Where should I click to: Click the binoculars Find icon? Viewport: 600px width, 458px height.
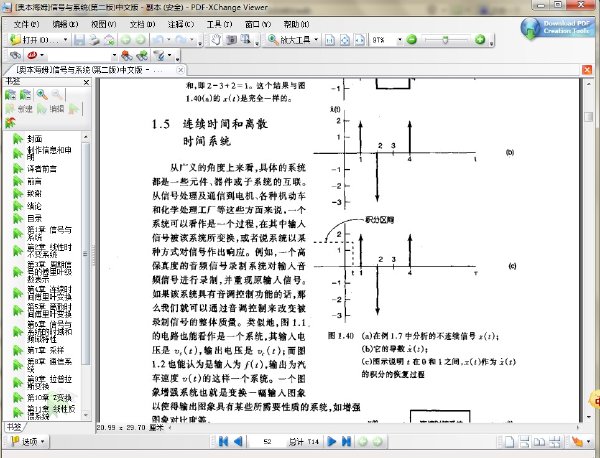[x=15, y=56]
